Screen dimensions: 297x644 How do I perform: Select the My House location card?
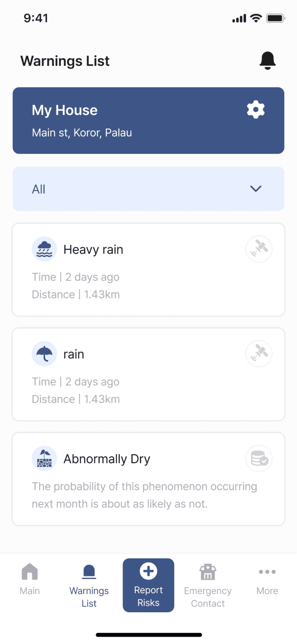tap(148, 120)
